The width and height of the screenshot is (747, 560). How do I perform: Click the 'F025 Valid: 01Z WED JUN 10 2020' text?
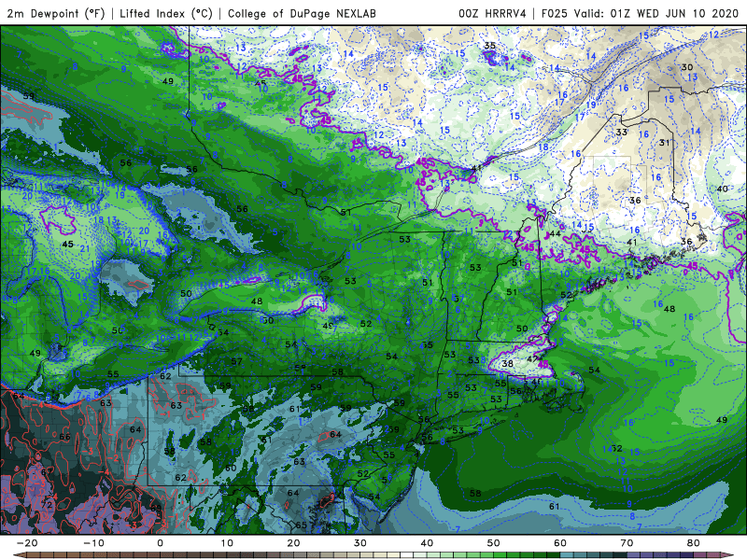(640, 13)
